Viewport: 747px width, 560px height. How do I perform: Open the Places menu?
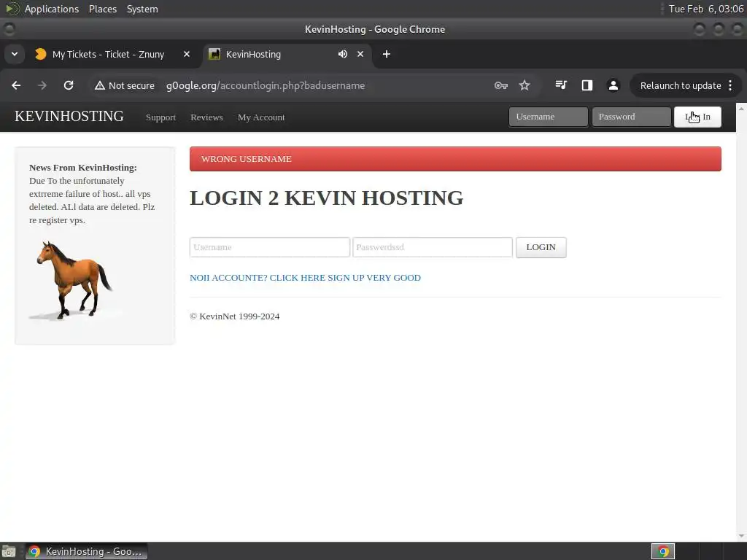[x=103, y=9]
